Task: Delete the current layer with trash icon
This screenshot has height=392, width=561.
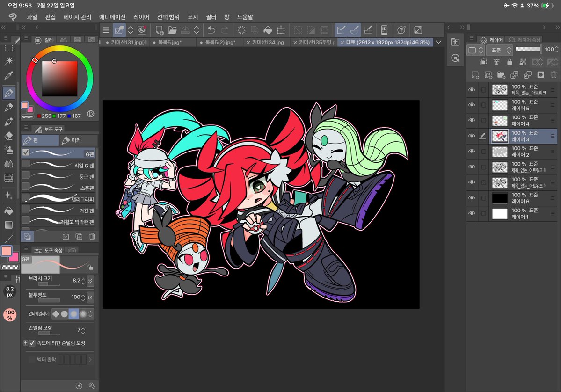Action: (x=554, y=75)
